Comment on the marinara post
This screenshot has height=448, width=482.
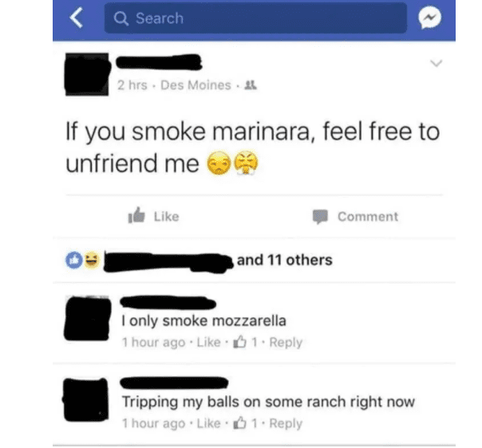tap(355, 217)
